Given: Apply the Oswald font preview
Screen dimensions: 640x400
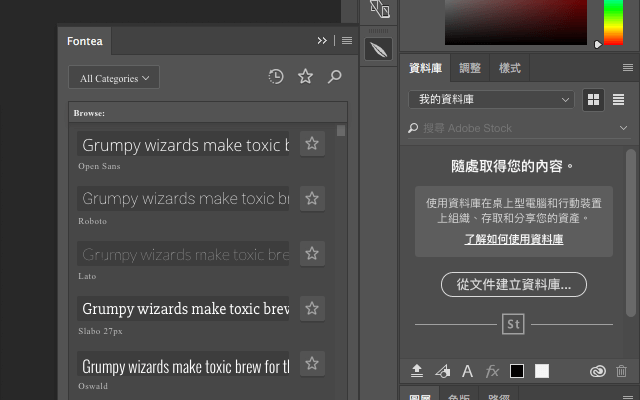Looking at the screenshot, I should [x=183, y=364].
